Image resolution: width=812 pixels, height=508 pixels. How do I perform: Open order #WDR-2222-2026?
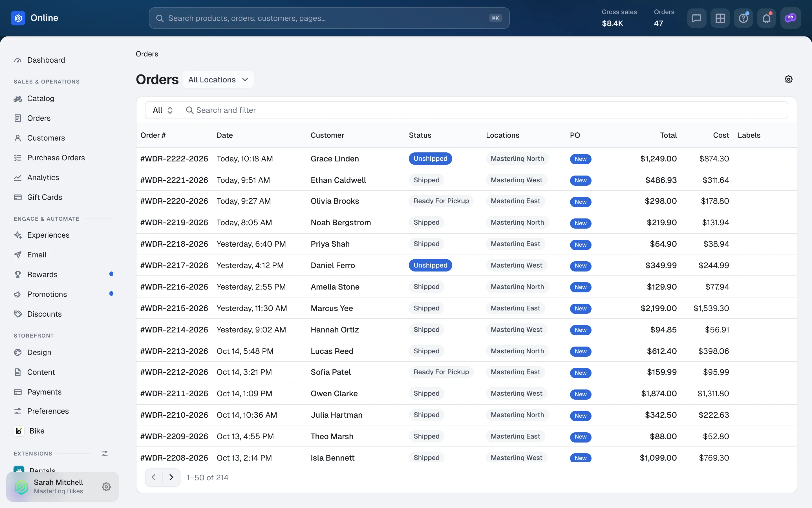[x=174, y=159]
